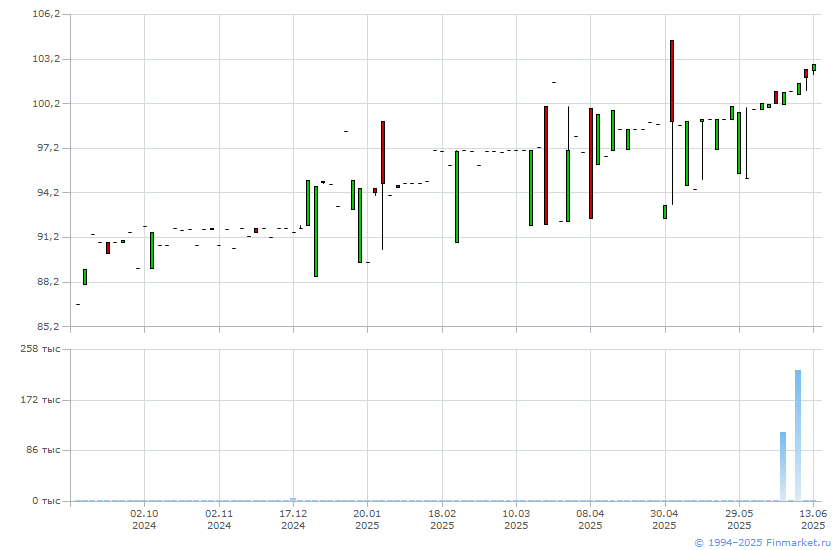The image size is (840, 550).
Task: Click the 13.06 2025 date label
Action: [x=813, y=519]
